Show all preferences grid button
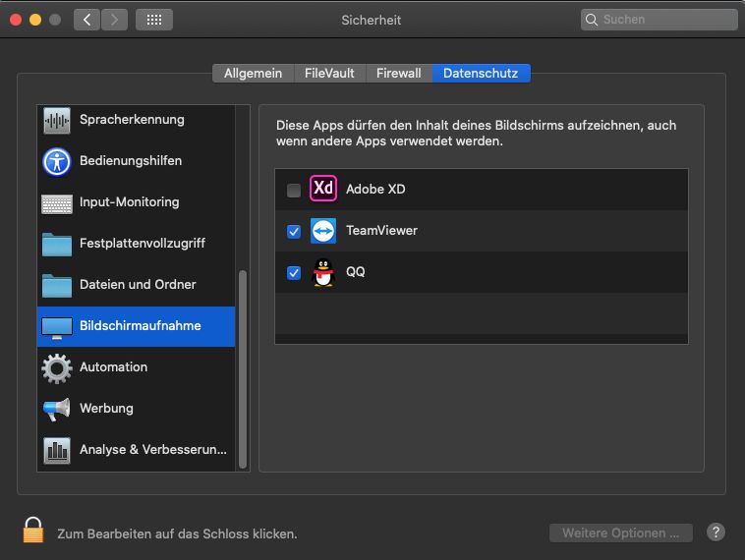Image resolution: width=745 pixels, height=560 pixels. [x=154, y=20]
